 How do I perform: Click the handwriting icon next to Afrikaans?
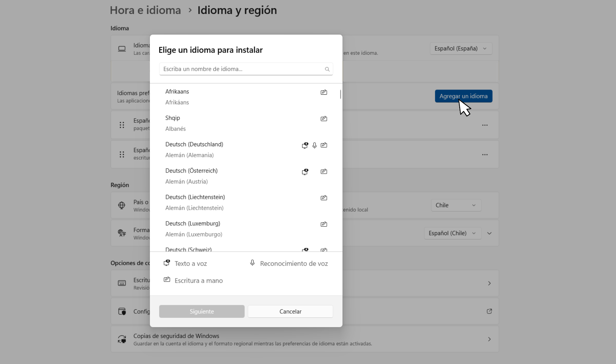click(x=324, y=92)
